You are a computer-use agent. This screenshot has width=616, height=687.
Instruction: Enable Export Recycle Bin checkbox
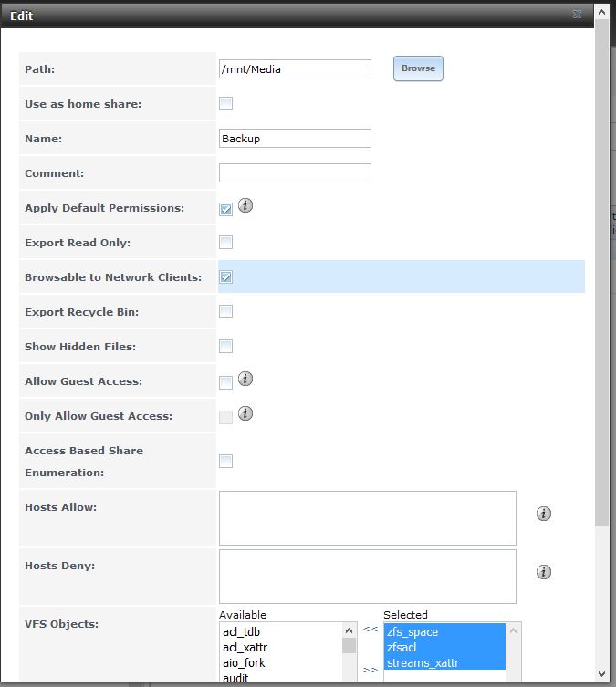coord(225,311)
